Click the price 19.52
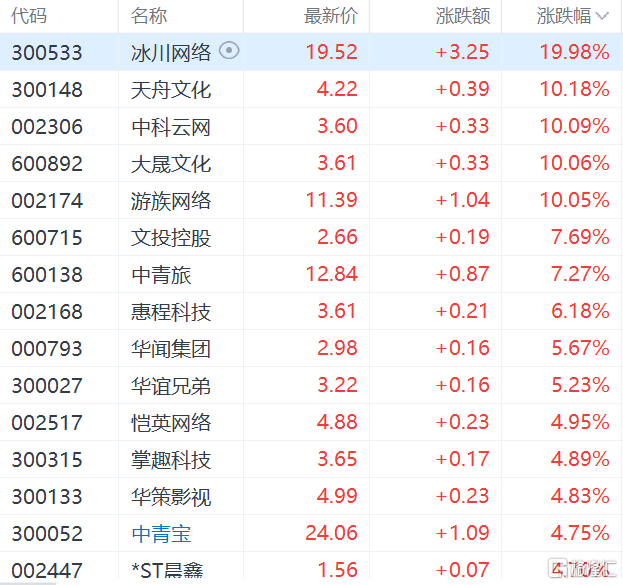 (331, 52)
